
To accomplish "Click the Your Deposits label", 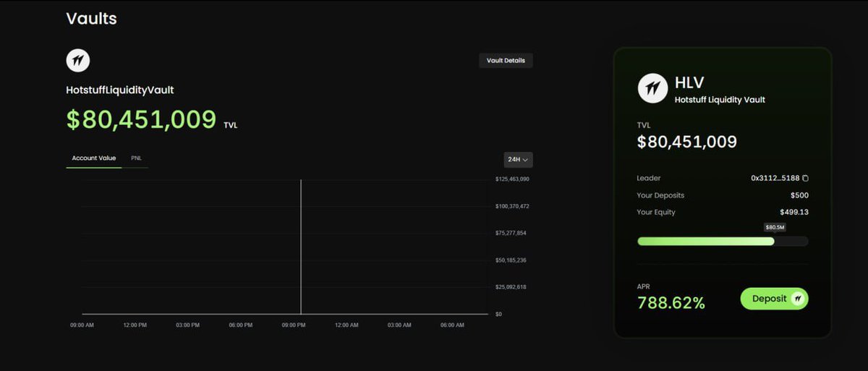I will (x=660, y=195).
